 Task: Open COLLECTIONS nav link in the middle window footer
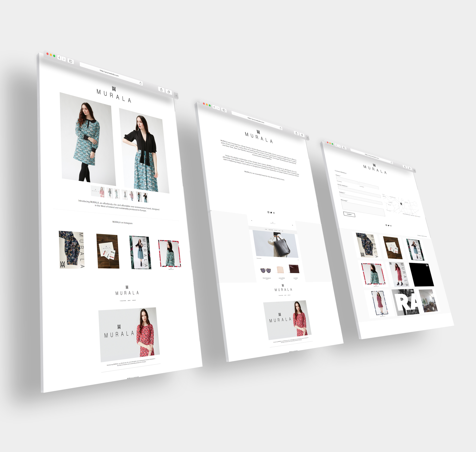point(281,295)
